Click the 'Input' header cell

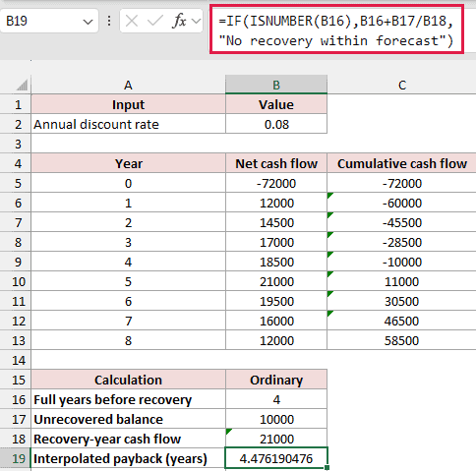(x=128, y=104)
